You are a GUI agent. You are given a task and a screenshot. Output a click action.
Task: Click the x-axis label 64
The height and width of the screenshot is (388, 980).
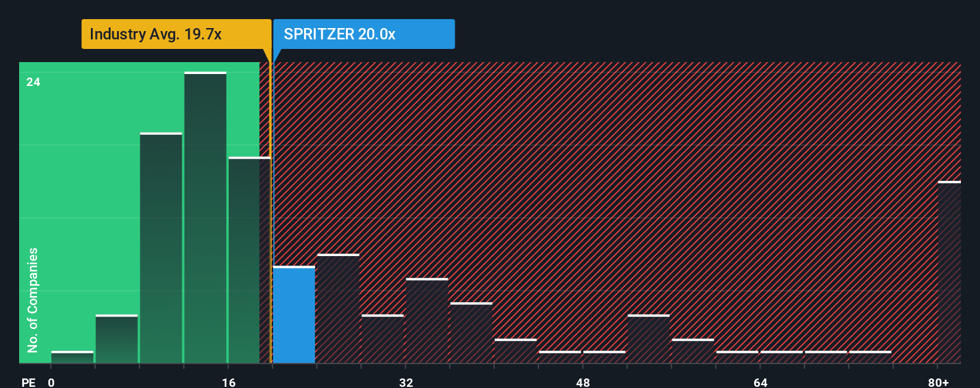(x=761, y=382)
